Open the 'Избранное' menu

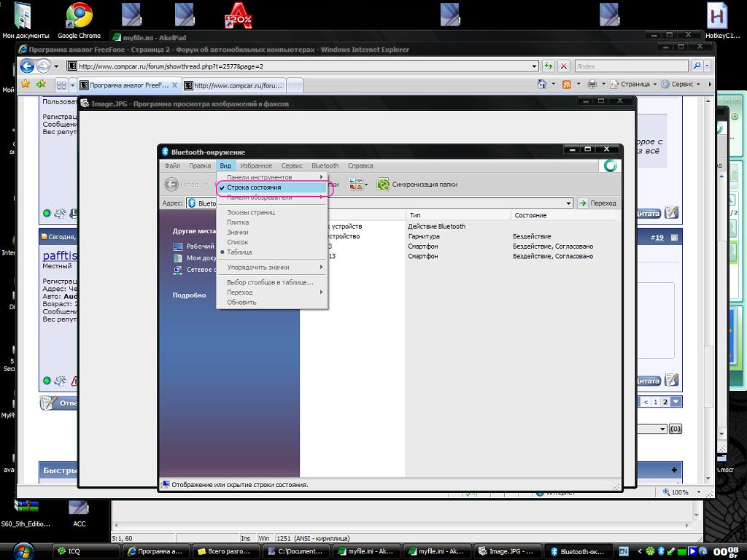point(256,166)
